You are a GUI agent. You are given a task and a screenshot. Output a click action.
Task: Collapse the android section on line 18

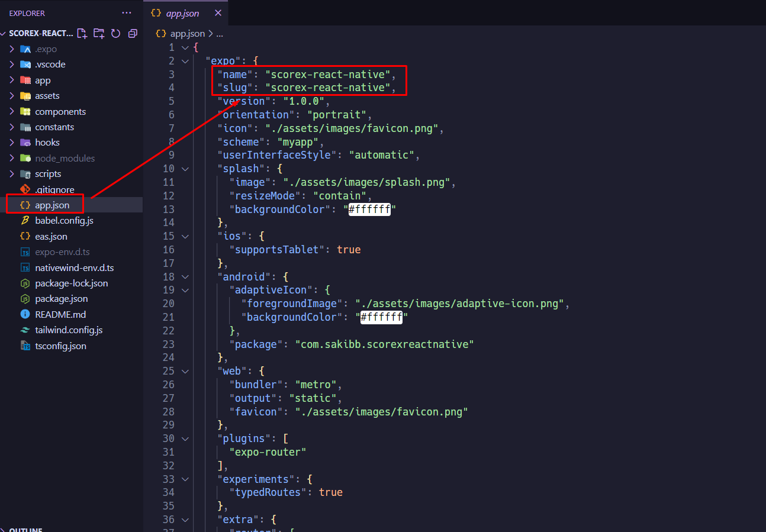click(x=184, y=276)
